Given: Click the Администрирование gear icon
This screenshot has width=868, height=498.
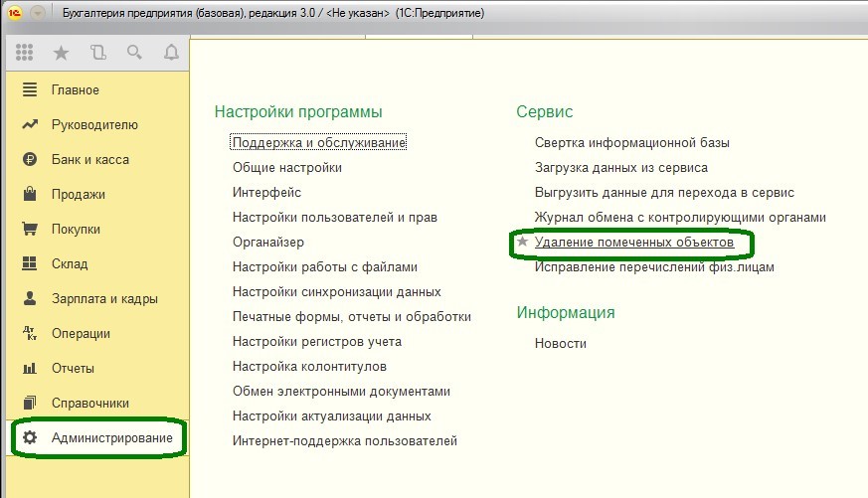Looking at the screenshot, I should tap(30, 437).
